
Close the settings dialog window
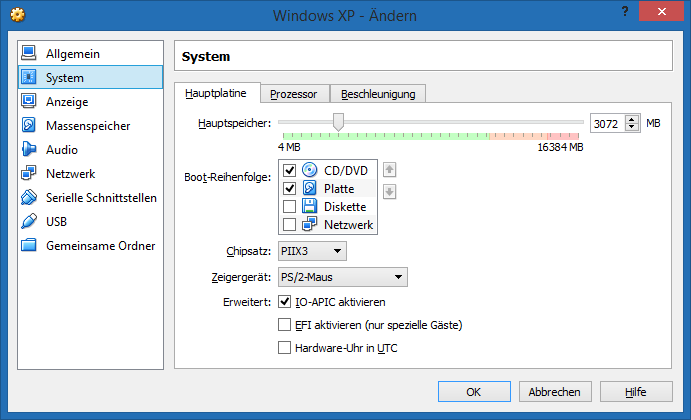661,11
